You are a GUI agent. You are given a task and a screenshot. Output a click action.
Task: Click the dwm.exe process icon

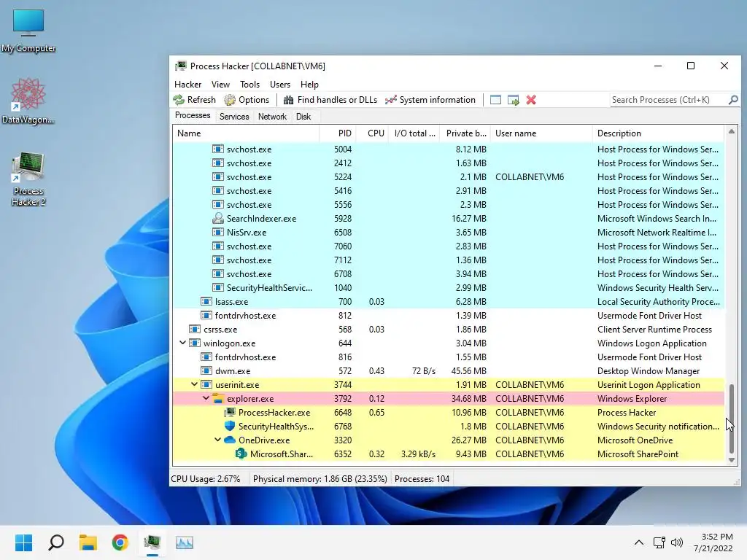(206, 370)
